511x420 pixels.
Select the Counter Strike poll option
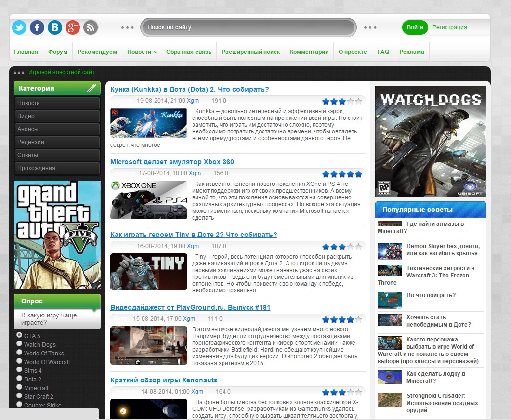click(x=19, y=405)
